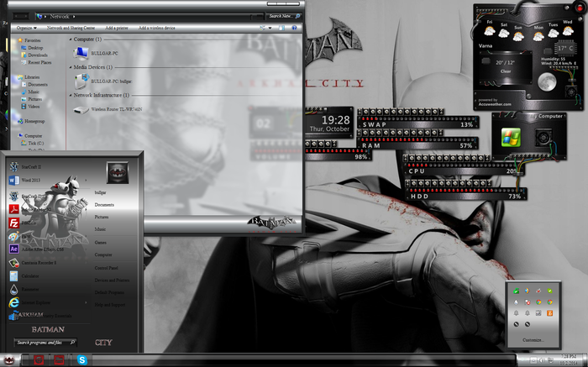Open Help and Support from Start menu
Image resolution: width=588 pixels, height=367 pixels.
click(110, 305)
